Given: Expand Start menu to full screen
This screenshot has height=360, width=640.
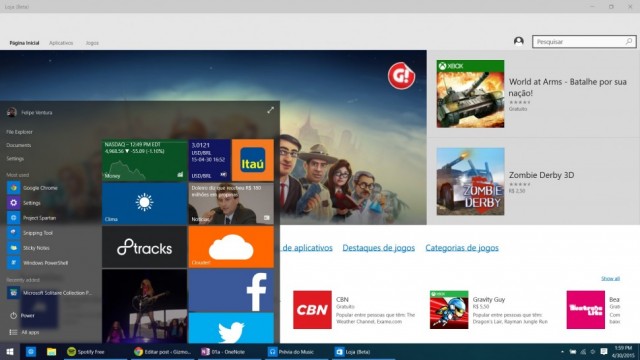Looking at the screenshot, I should (x=270, y=110).
